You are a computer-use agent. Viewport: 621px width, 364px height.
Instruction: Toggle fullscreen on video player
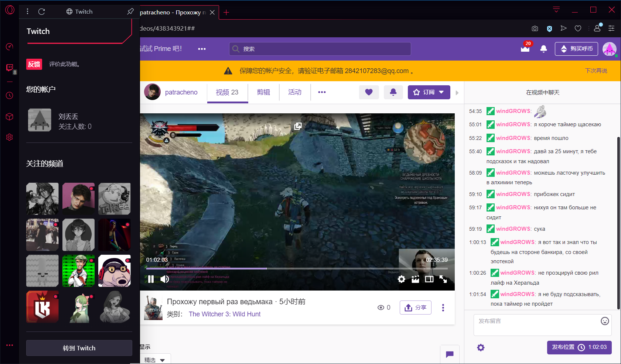point(443,279)
